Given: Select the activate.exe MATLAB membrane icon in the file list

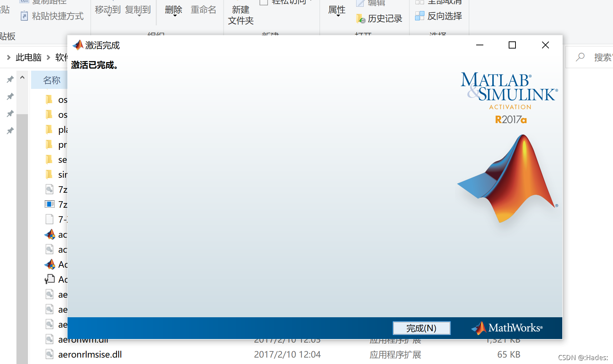Looking at the screenshot, I should [50, 234].
